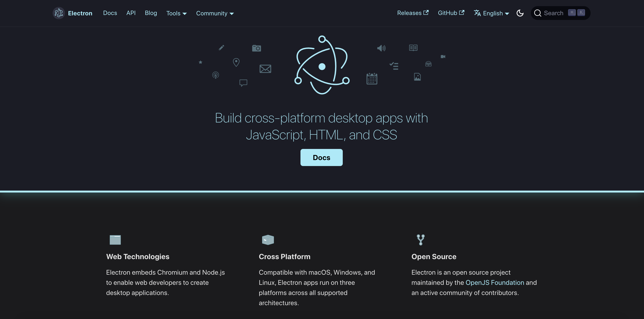Click the podcast broadcast icon

pos(216,75)
